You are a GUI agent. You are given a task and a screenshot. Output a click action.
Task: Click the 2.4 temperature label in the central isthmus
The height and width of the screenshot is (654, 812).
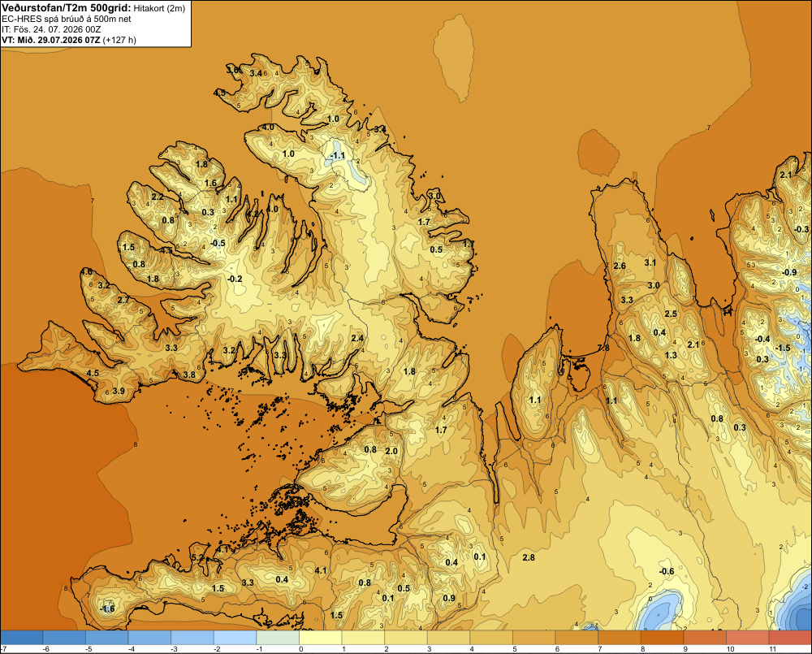(x=357, y=339)
